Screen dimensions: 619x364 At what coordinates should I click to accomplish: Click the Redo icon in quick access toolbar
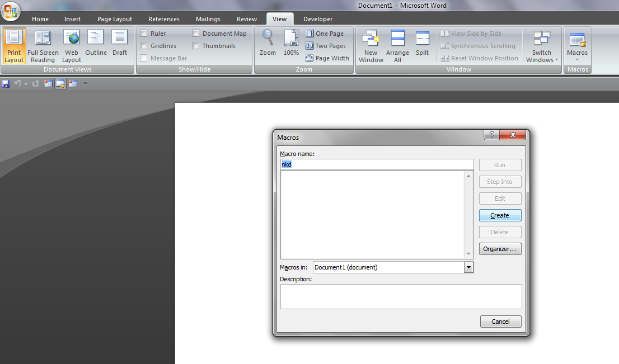tap(35, 84)
